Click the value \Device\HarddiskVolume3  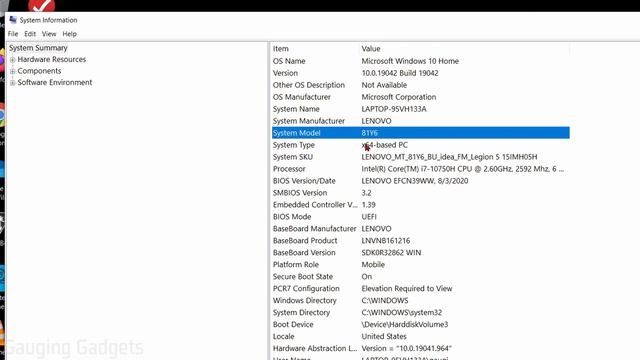[404, 324]
